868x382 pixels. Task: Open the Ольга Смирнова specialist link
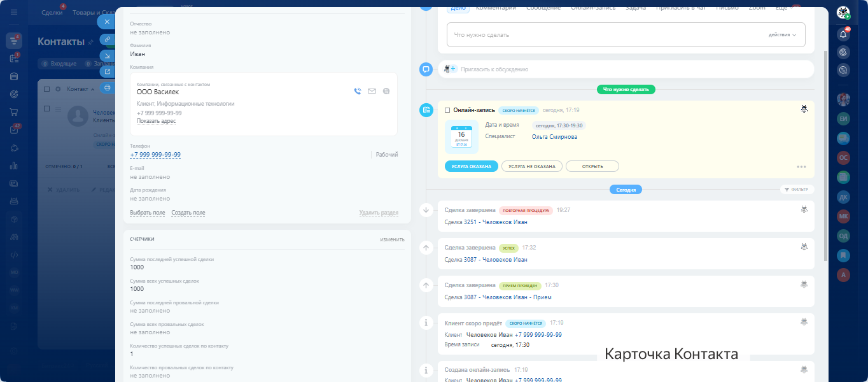554,136
